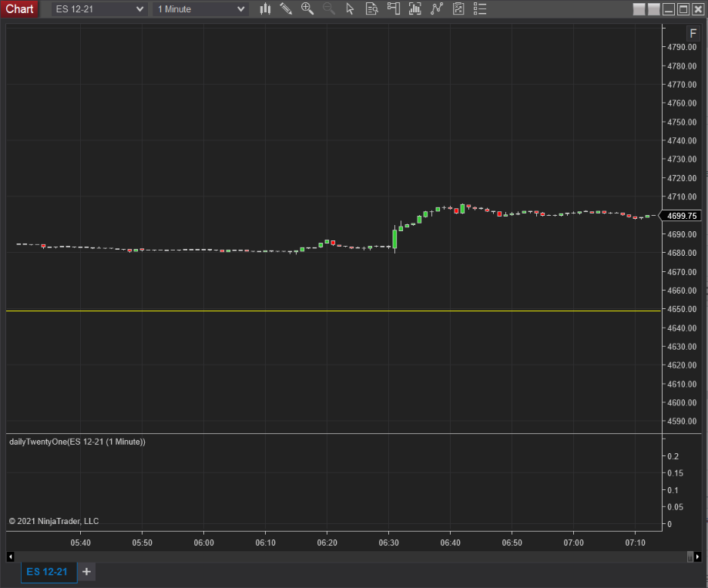The width and height of the screenshot is (708, 588).
Task: Click the yellow horizontal line near 4650
Action: (334, 311)
